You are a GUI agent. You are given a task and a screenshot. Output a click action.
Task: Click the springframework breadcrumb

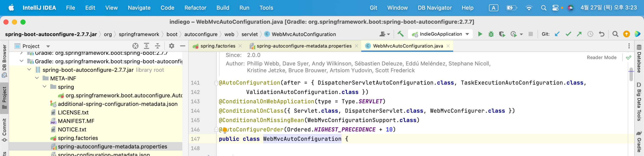pos(139,34)
